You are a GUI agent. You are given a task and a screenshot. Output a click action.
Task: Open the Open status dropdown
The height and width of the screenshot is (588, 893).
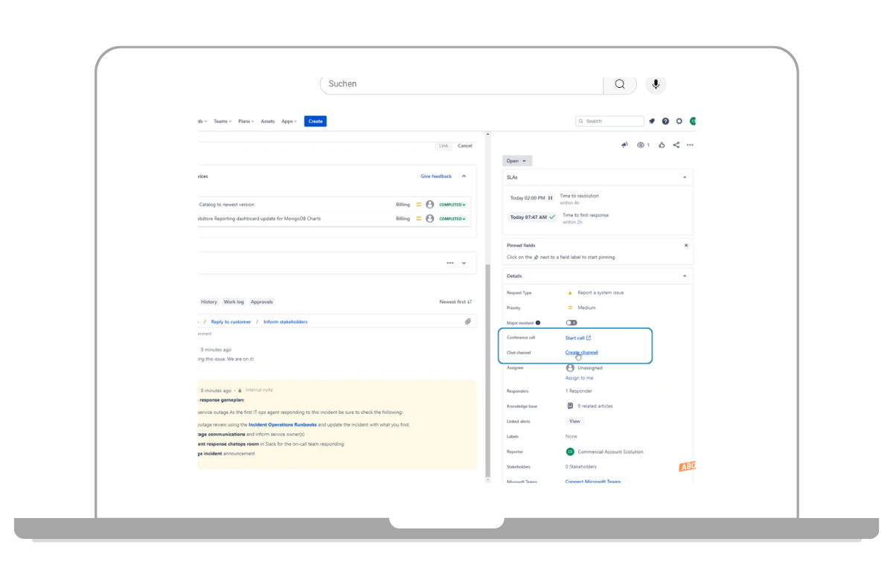pos(517,161)
